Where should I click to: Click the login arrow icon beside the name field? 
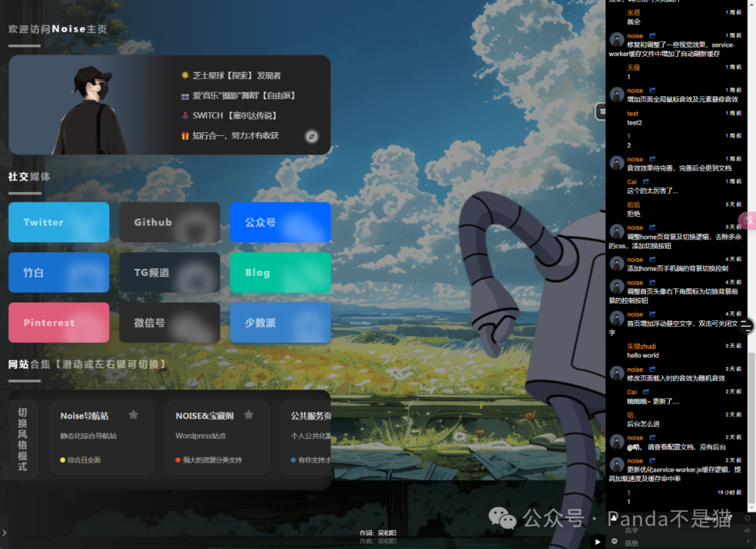pyautogui.click(x=748, y=530)
